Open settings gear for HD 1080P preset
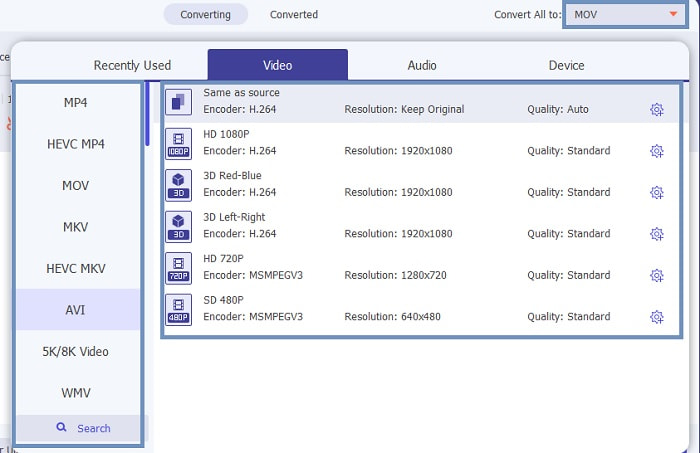This screenshot has width=700, height=453. pos(656,151)
